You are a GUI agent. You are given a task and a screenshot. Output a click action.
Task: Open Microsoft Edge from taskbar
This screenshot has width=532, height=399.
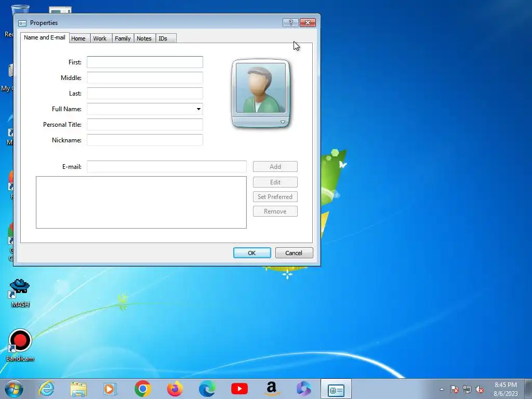point(207,389)
